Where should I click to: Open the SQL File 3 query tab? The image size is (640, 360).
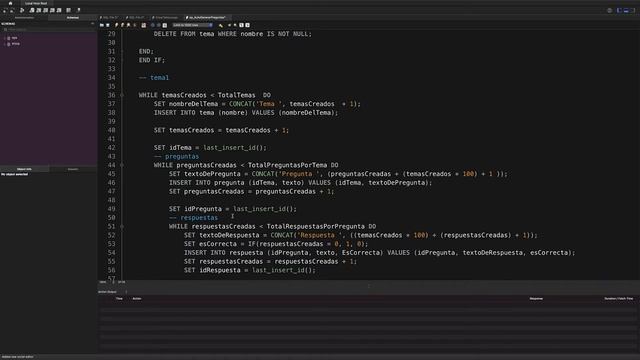pos(110,18)
